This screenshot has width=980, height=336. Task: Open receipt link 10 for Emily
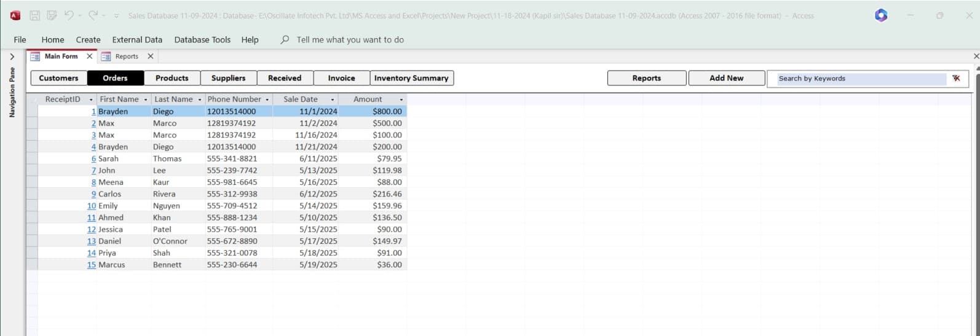click(92, 206)
